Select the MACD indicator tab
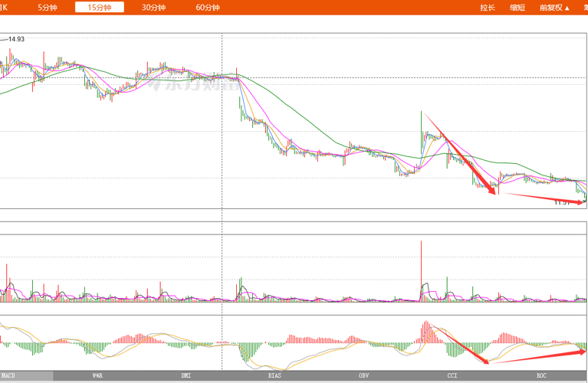 pos(26,375)
